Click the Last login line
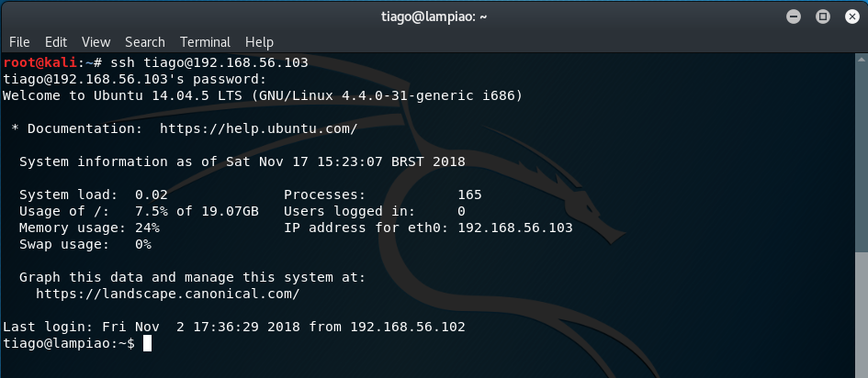 (x=233, y=327)
